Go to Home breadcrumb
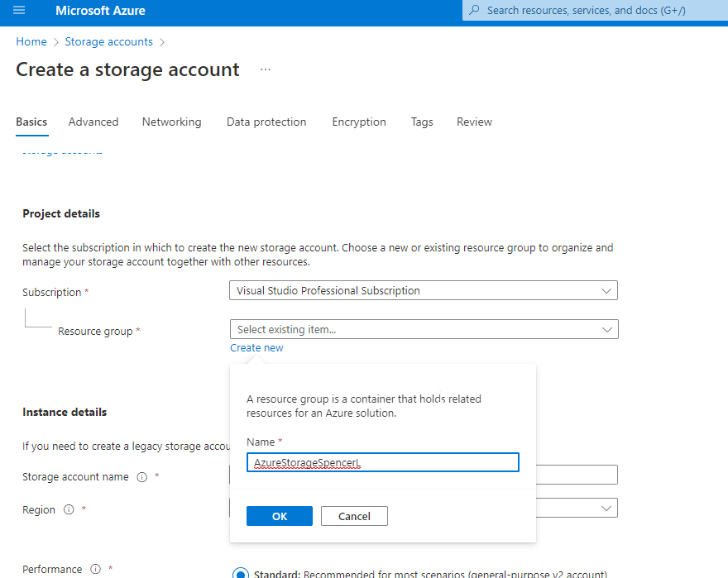The width and height of the screenshot is (728, 578). tap(31, 41)
